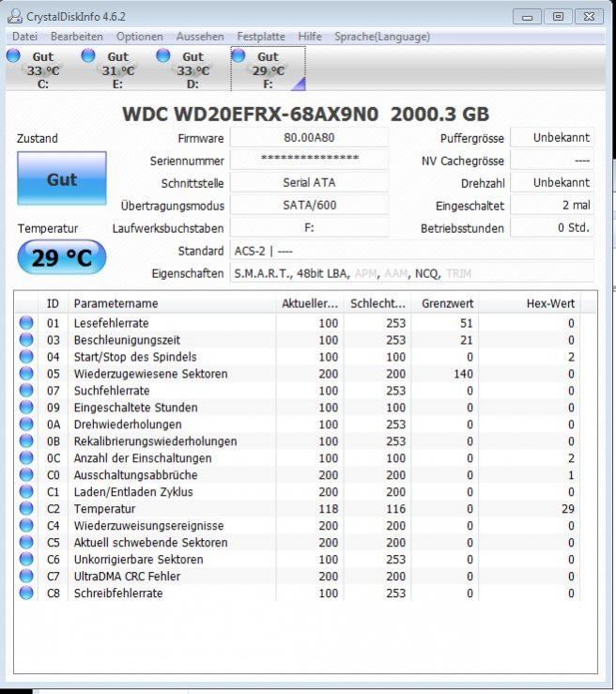The height and width of the screenshot is (694, 616).
Task: Open the Festplatte menu
Action: pos(261,37)
